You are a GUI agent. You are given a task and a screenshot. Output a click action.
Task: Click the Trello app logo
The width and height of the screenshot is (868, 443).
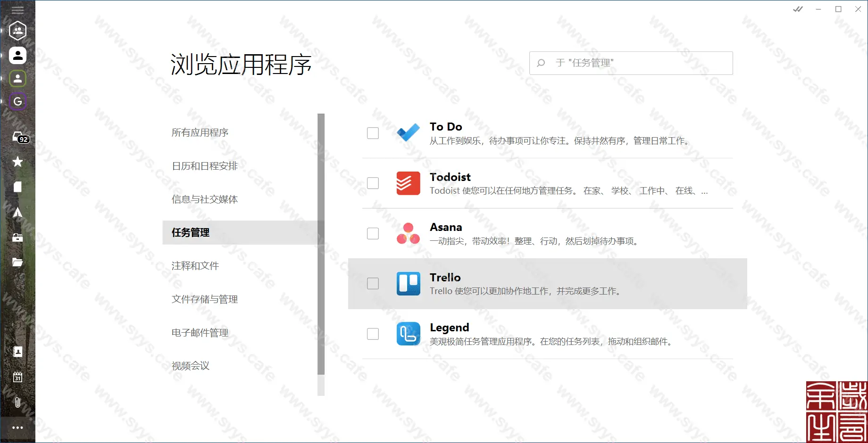[408, 283]
